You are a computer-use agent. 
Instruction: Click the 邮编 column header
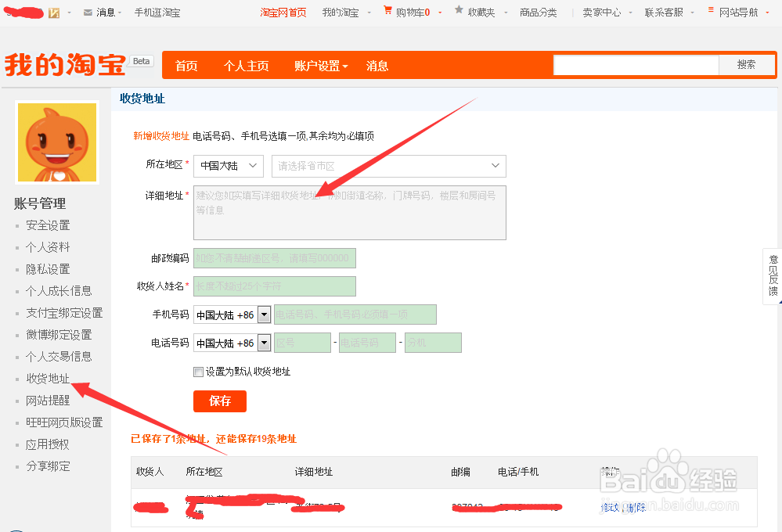[460, 472]
